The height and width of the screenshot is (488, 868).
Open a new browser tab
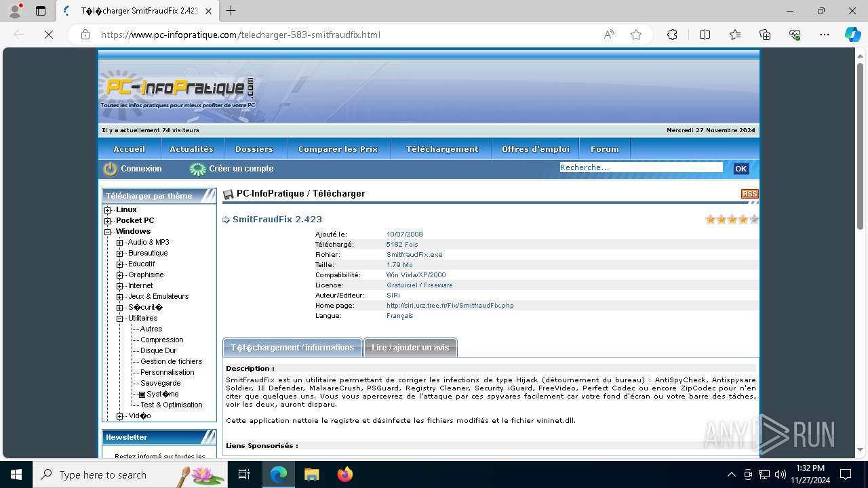pyautogui.click(x=231, y=11)
